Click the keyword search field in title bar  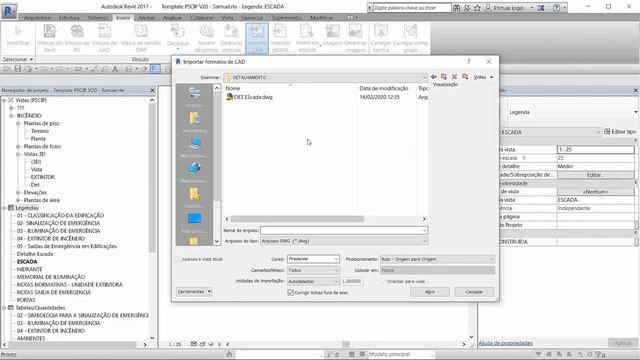tap(411, 8)
